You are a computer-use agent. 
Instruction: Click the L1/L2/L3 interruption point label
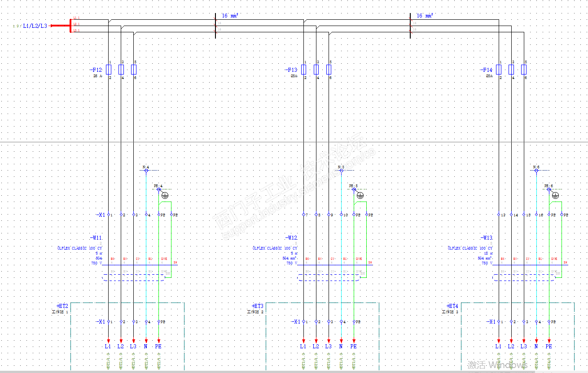(x=35, y=26)
